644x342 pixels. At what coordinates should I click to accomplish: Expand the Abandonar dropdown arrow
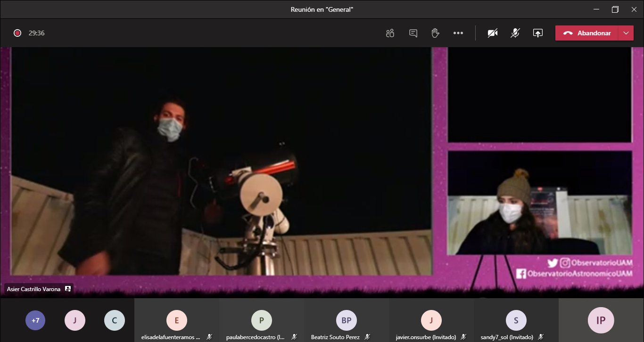pyautogui.click(x=626, y=33)
